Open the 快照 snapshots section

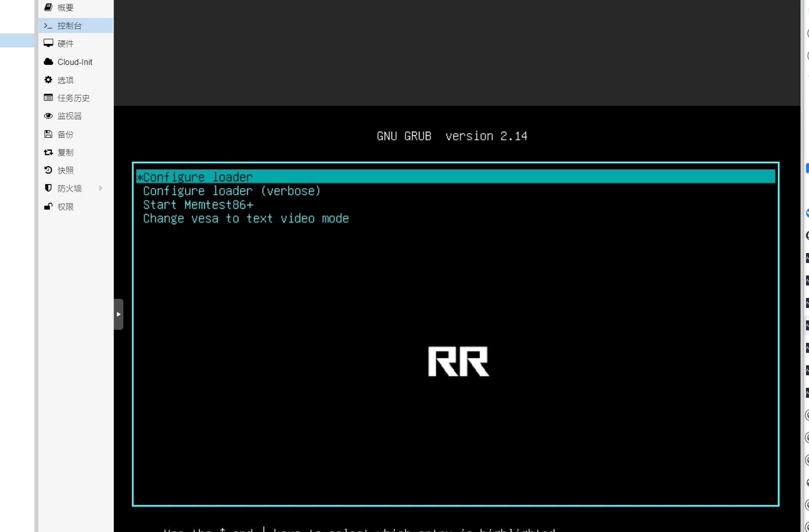click(x=65, y=170)
